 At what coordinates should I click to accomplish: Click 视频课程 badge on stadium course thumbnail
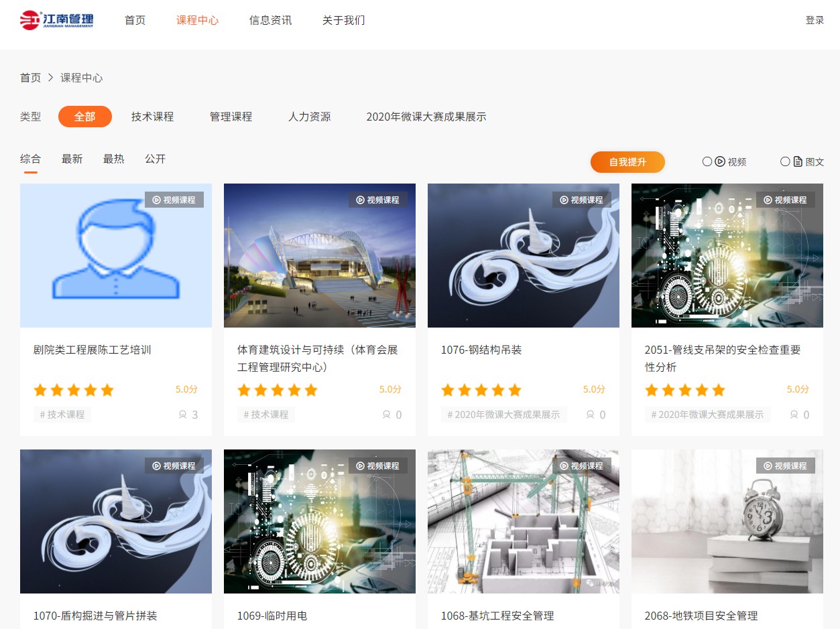point(377,200)
